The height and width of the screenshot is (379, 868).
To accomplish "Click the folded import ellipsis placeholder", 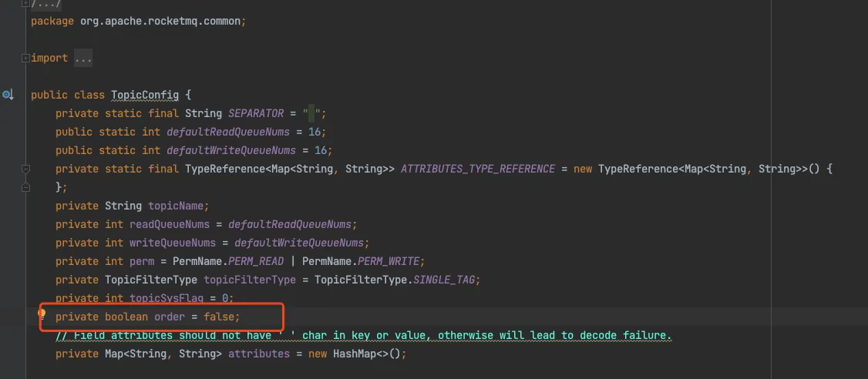I will point(82,58).
